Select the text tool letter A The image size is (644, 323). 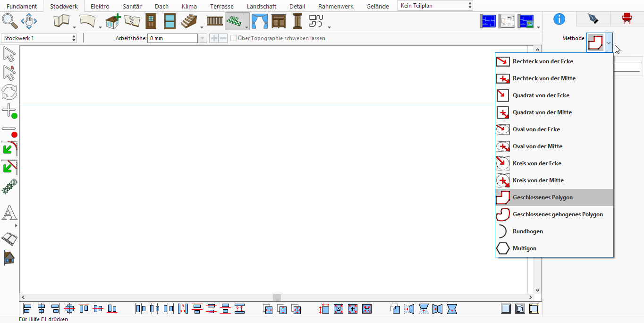(9, 213)
